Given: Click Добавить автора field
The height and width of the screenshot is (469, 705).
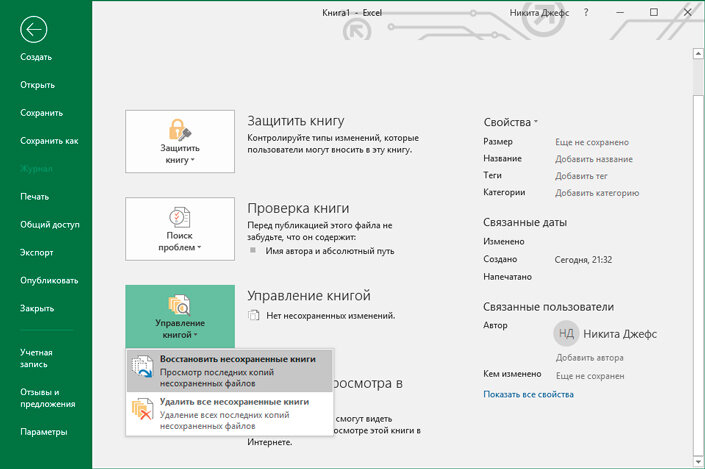Looking at the screenshot, I should (589, 358).
